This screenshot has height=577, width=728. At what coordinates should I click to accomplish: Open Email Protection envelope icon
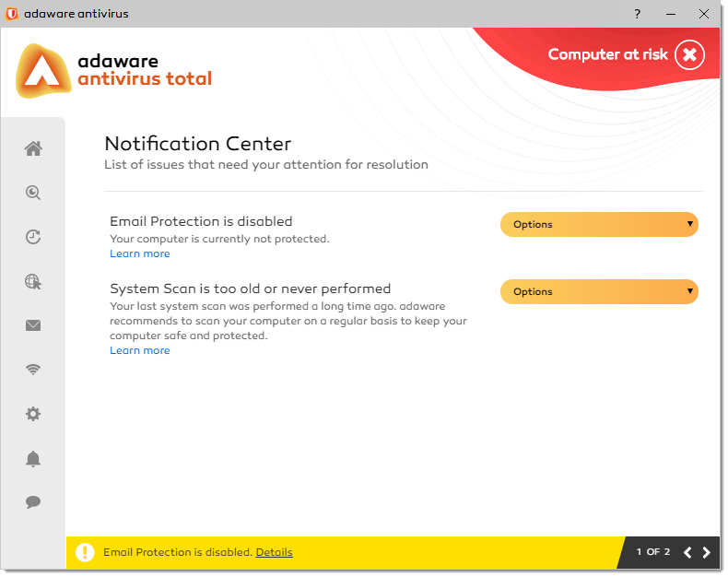point(33,325)
